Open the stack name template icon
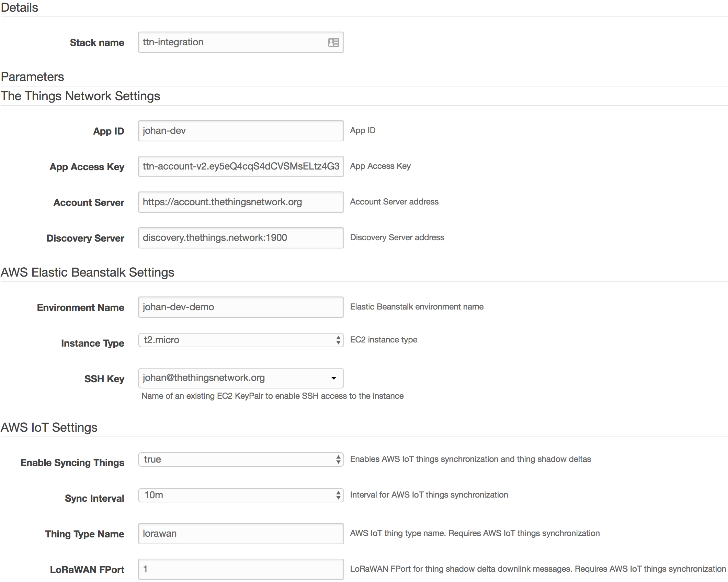This screenshot has width=728, height=582. pos(334,42)
